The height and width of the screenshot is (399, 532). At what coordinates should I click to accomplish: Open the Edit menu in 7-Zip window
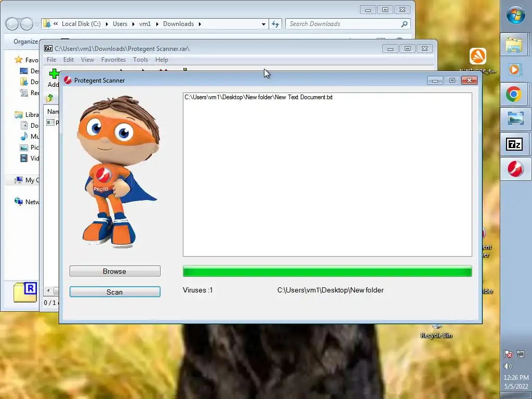pyautogui.click(x=68, y=60)
